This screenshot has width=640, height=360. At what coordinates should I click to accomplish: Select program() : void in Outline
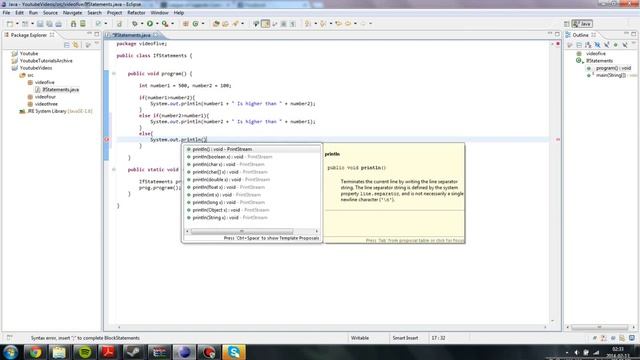(613, 68)
